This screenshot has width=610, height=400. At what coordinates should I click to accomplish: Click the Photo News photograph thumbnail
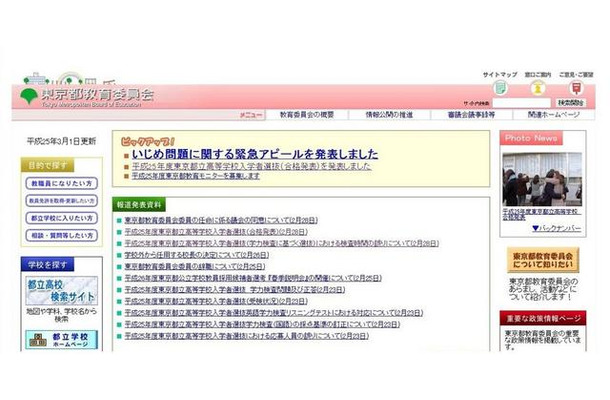[x=542, y=179]
